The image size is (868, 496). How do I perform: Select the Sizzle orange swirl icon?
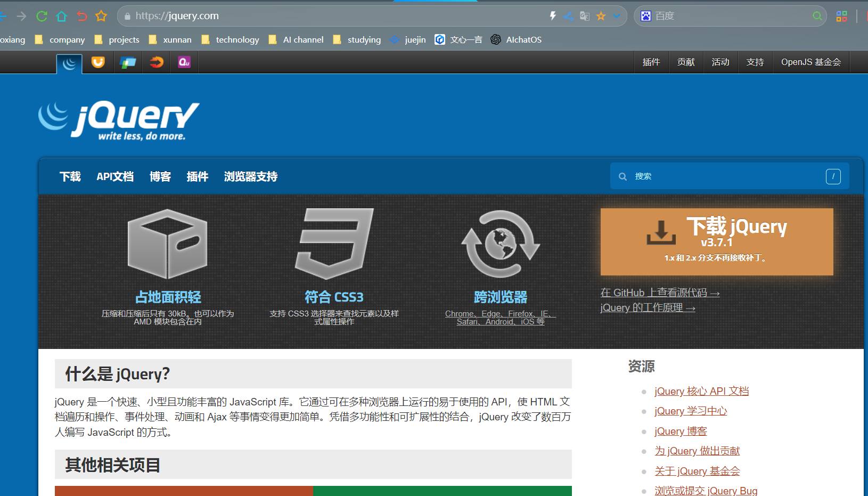click(x=157, y=62)
